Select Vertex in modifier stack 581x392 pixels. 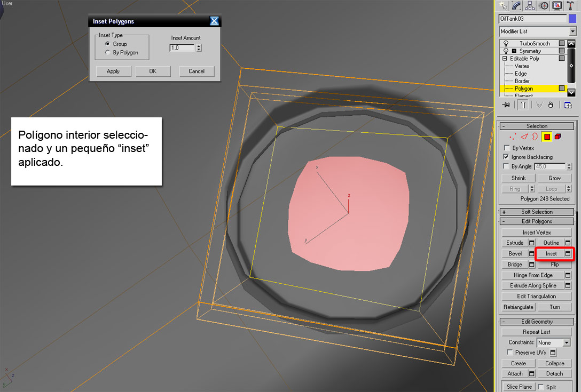coord(522,66)
